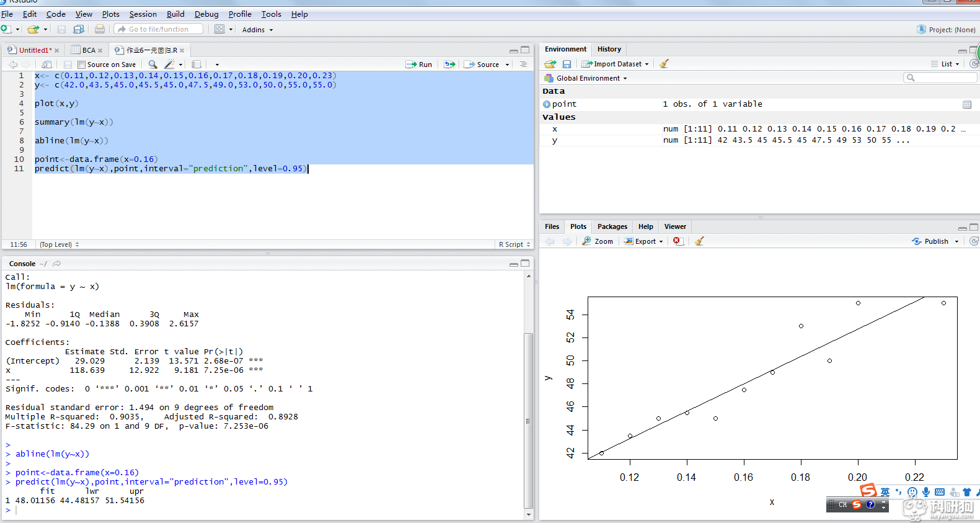
Task: Enable the Source on Save checkbox
Action: pos(82,65)
